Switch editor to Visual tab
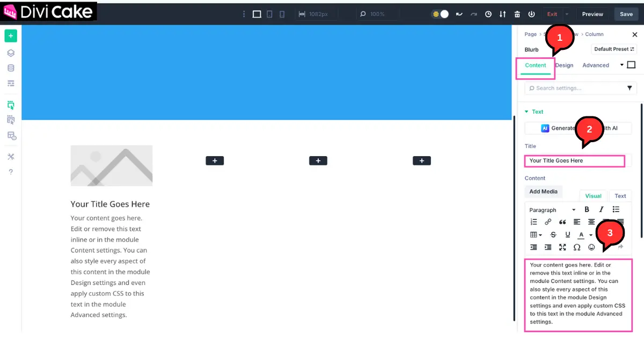 pos(593,196)
